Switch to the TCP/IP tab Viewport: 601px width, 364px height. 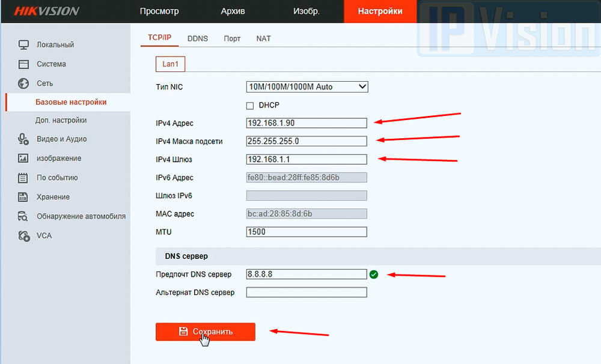click(x=159, y=38)
